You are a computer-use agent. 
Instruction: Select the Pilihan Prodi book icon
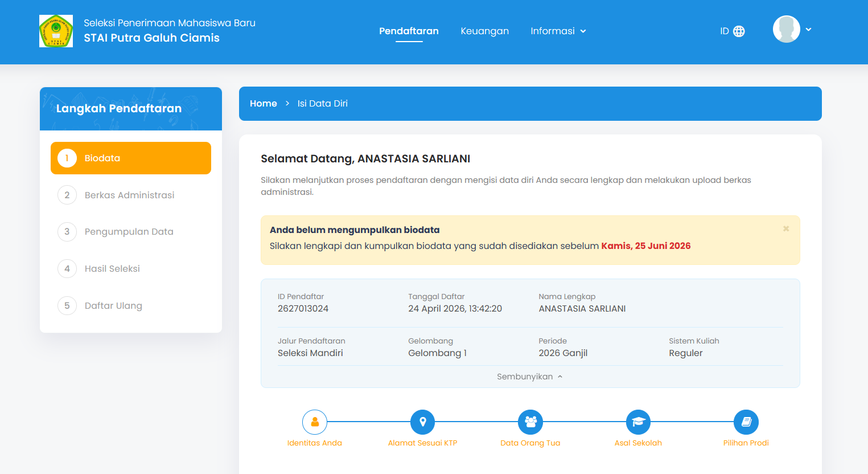746,422
